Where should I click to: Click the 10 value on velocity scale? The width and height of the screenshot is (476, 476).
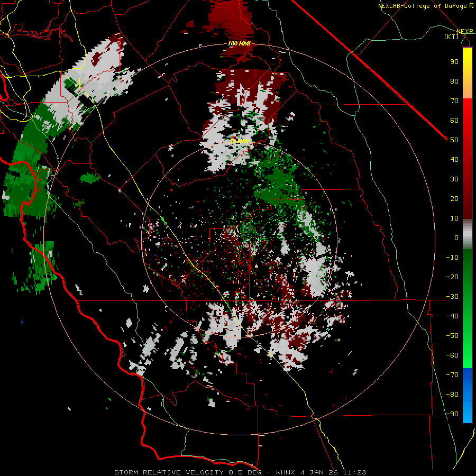pos(454,218)
